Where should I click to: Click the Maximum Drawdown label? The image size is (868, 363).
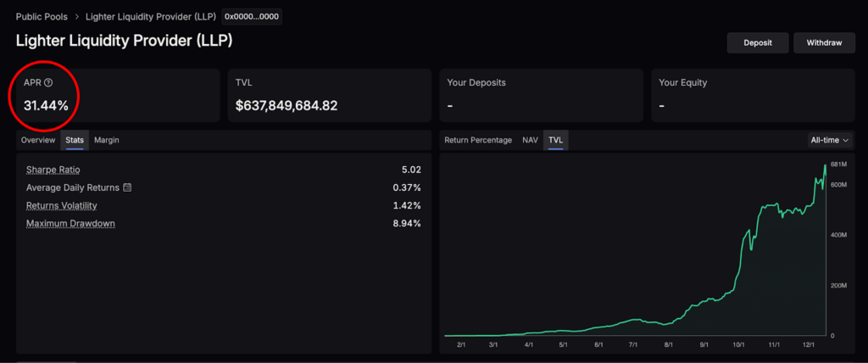(x=70, y=223)
